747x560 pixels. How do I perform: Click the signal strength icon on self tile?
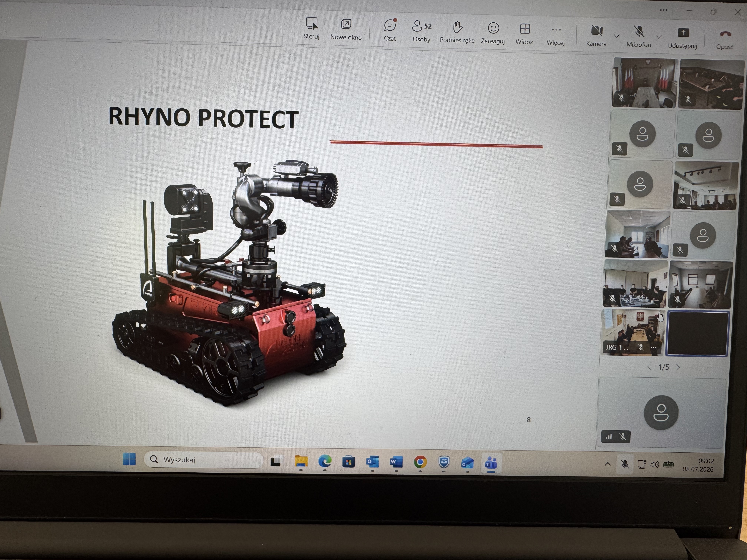pyautogui.click(x=609, y=436)
